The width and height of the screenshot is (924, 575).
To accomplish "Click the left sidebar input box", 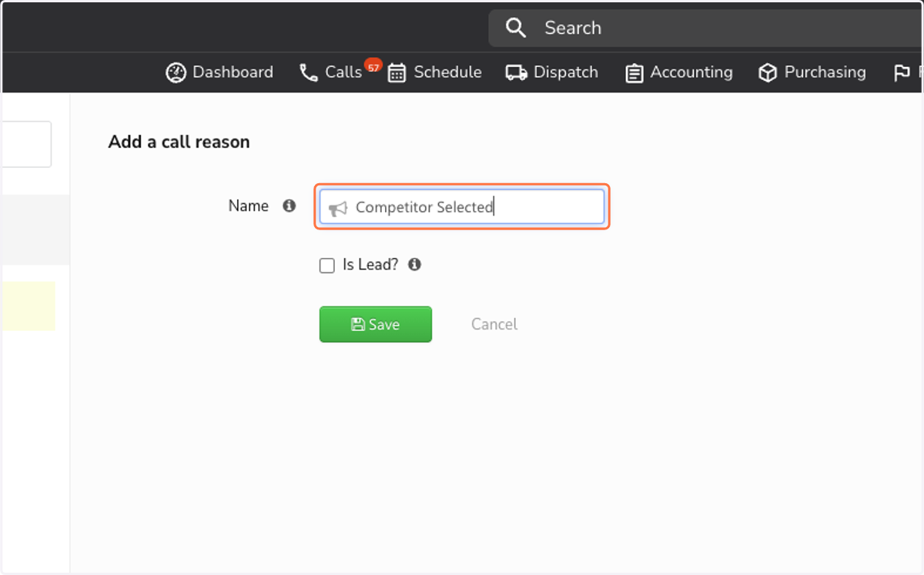I will pos(26,144).
